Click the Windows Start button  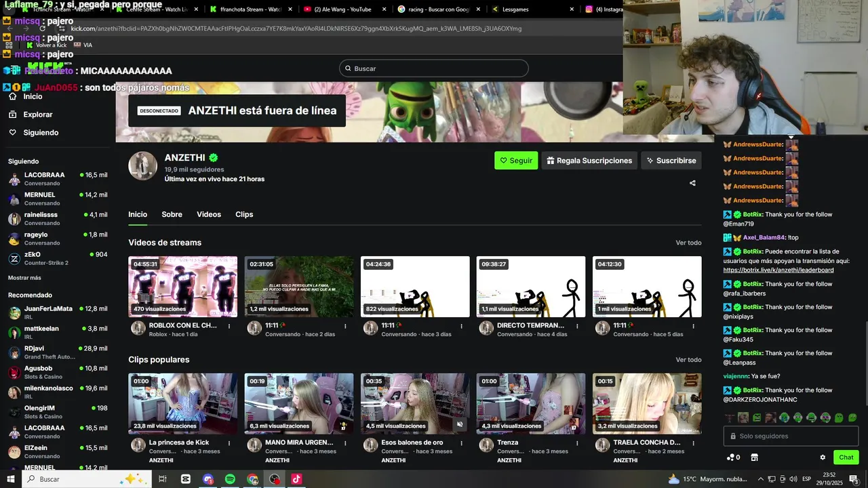pyautogui.click(x=11, y=479)
